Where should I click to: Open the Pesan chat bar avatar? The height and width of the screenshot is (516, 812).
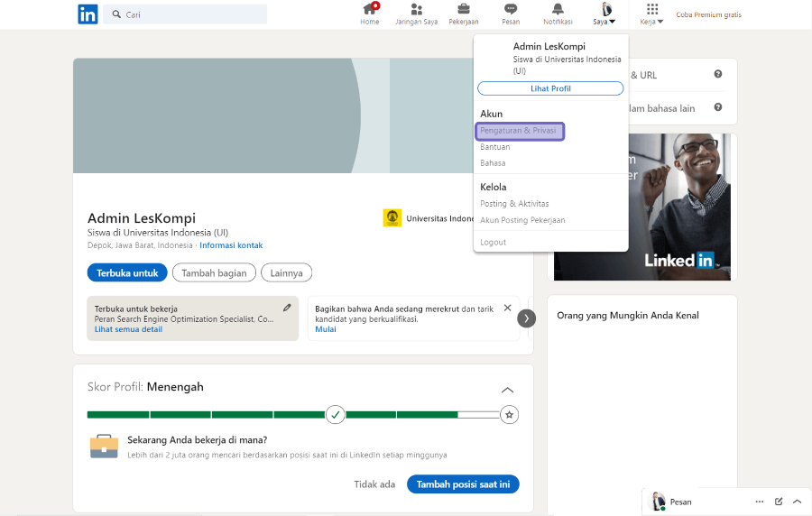pos(658,502)
